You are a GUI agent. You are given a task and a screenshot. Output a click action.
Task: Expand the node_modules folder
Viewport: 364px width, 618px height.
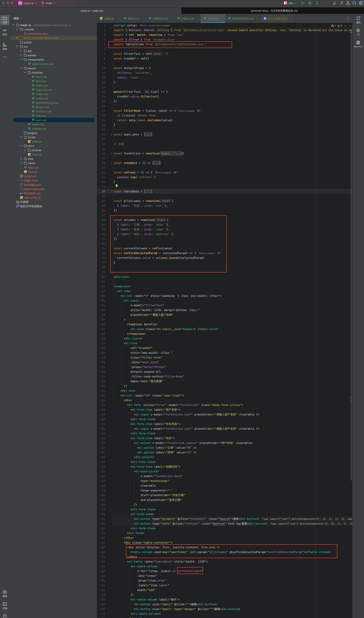17,38
